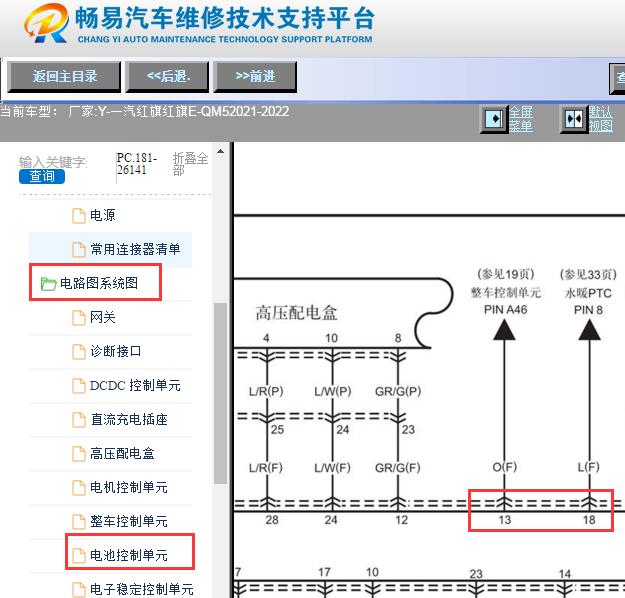Click wire label L/R(P)
This screenshot has height=598, width=625.
click(266, 391)
